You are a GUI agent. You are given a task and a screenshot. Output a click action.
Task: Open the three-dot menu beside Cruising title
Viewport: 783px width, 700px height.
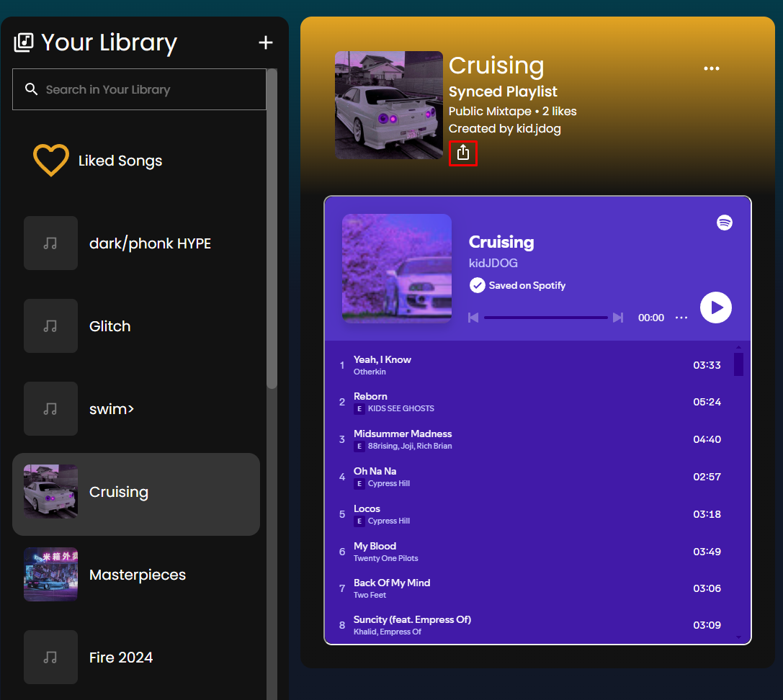click(711, 68)
